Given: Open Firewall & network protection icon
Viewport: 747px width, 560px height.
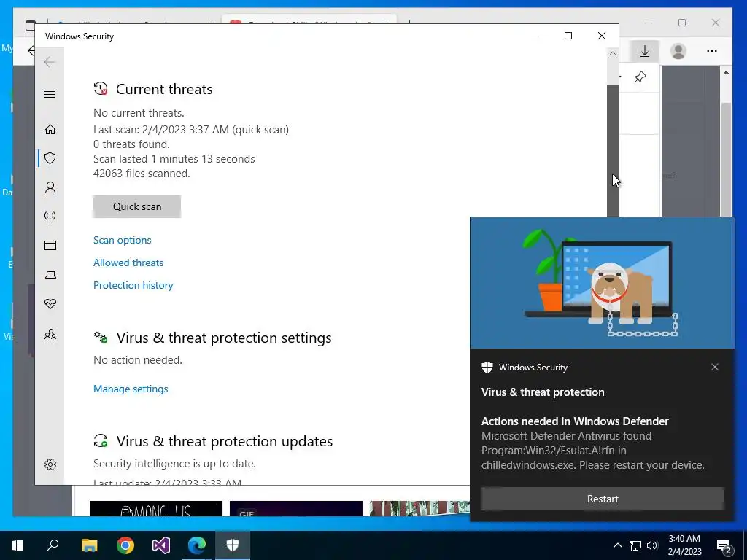Looking at the screenshot, I should [50, 217].
